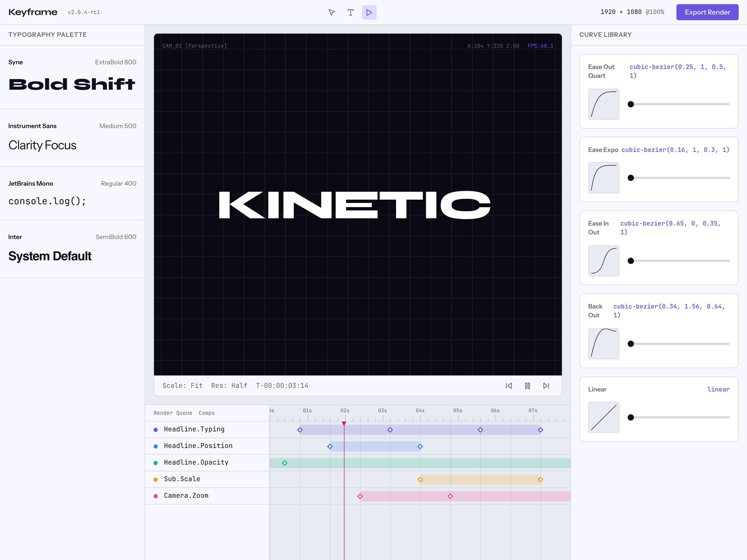
Task: Change the Res: Half option
Action: tap(229, 386)
